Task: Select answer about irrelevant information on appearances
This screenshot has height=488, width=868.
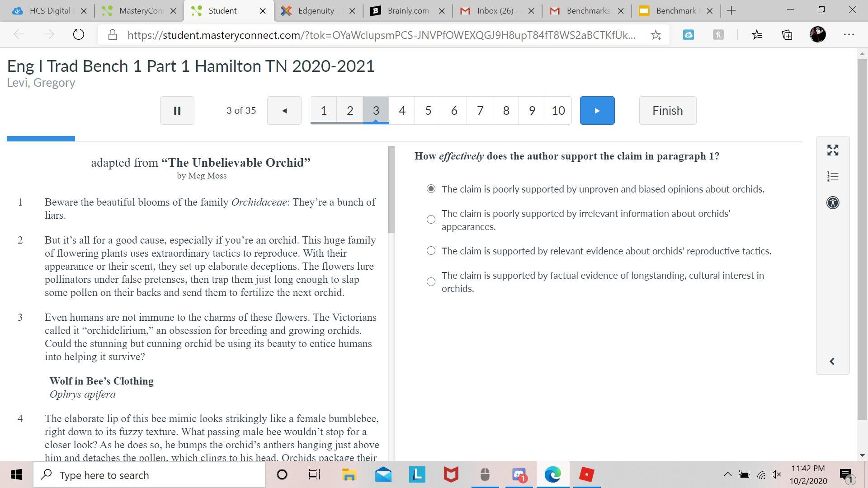Action: coord(431,220)
